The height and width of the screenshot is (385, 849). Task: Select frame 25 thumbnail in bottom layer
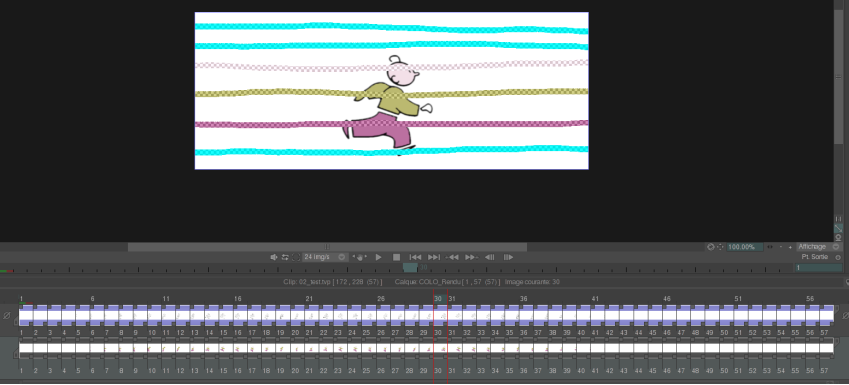(x=369, y=348)
